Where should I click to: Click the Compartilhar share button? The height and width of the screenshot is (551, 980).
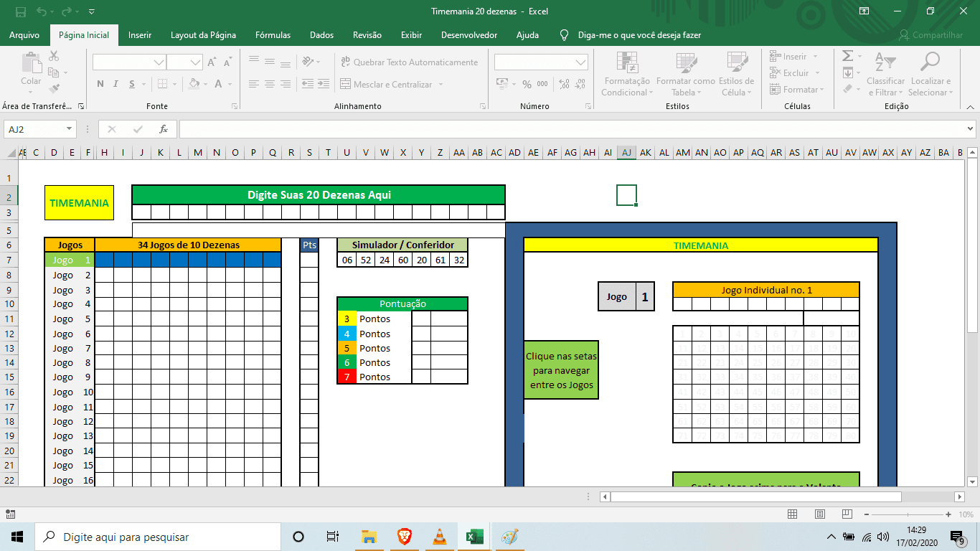(931, 35)
